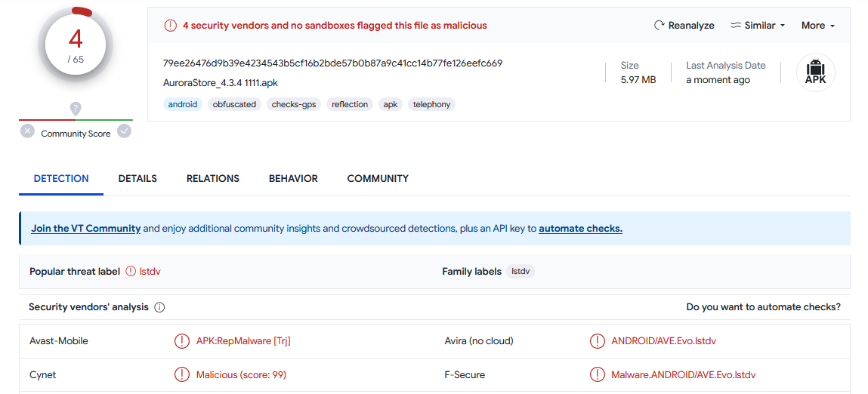Click the APK file type icon
This screenshot has width=868, height=394.
[815, 72]
